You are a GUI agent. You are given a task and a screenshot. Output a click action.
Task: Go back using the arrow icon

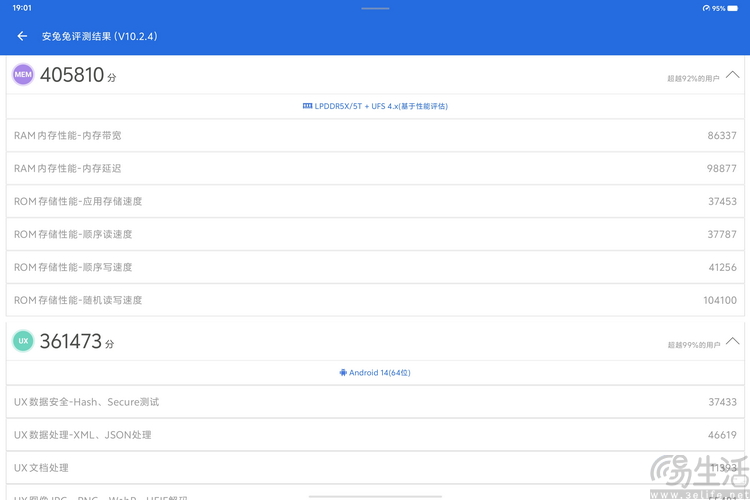pos(22,36)
